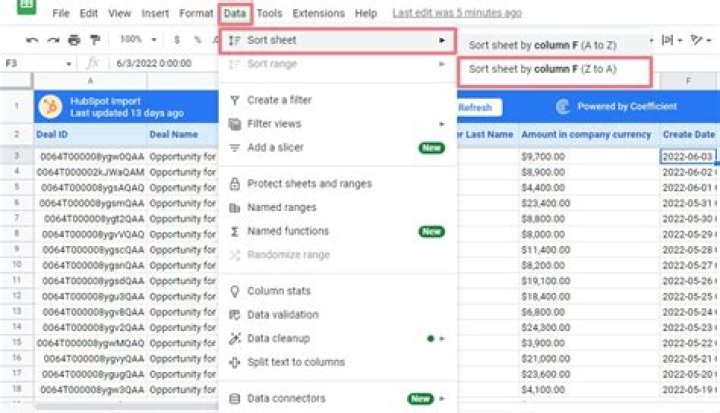Viewport: 720px width, 413px height.
Task: Open the zoom level 100% dropdown
Action: click(x=136, y=40)
